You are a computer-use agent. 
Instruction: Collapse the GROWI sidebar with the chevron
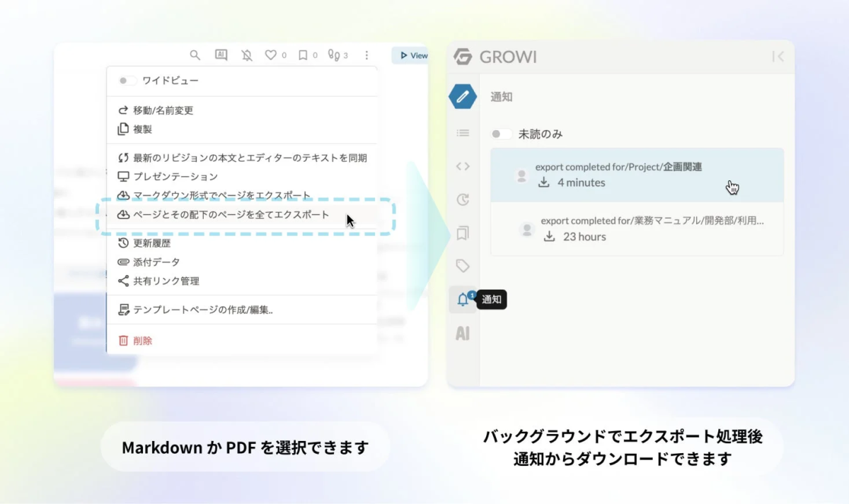778,57
